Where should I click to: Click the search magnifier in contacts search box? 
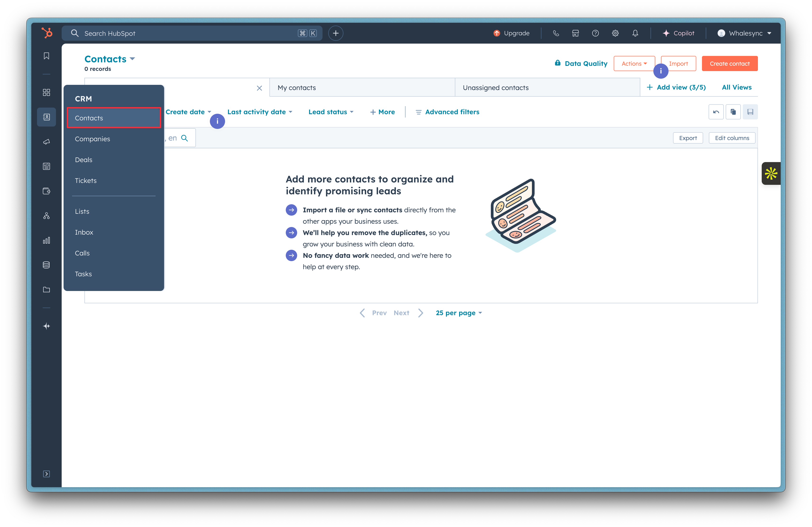(185, 138)
